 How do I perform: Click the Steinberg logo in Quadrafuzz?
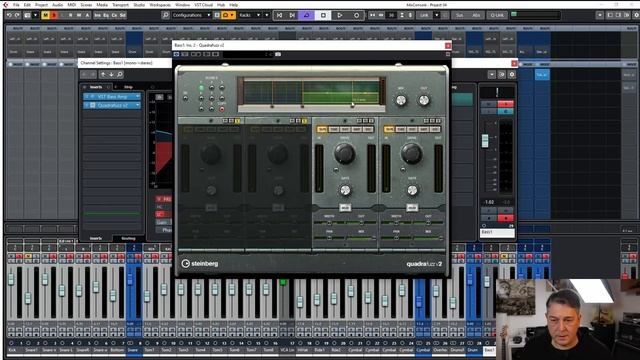200,264
